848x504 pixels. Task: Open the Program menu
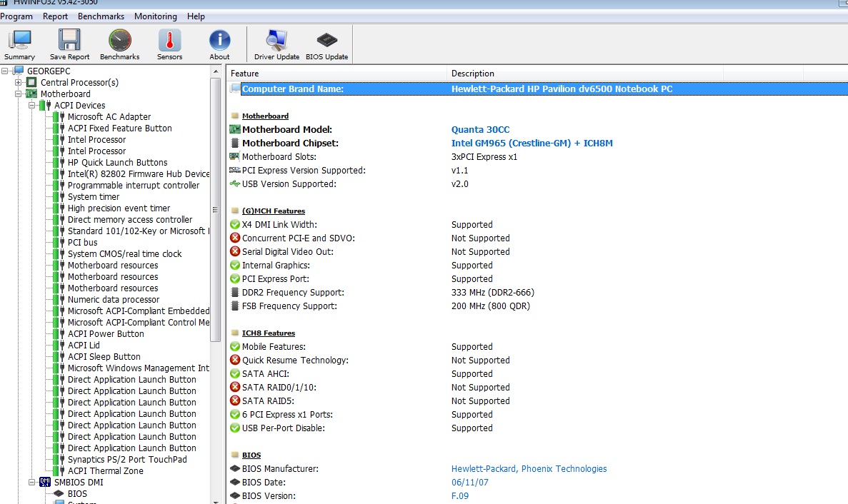coord(16,16)
